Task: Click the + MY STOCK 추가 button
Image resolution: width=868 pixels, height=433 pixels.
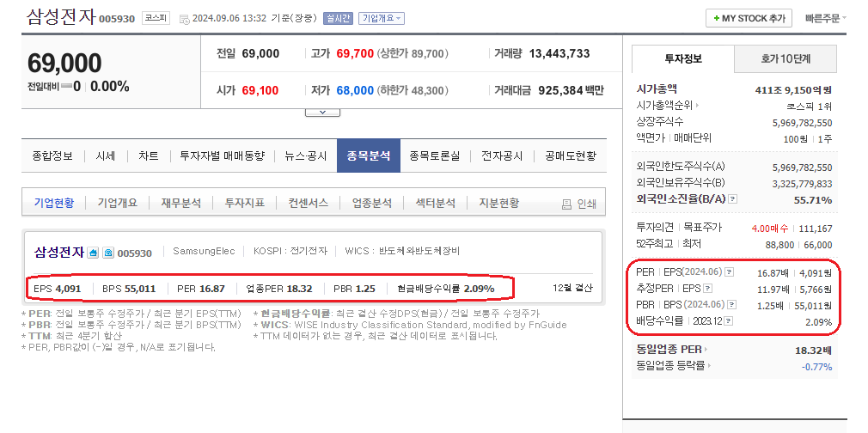Action: (749, 18)
